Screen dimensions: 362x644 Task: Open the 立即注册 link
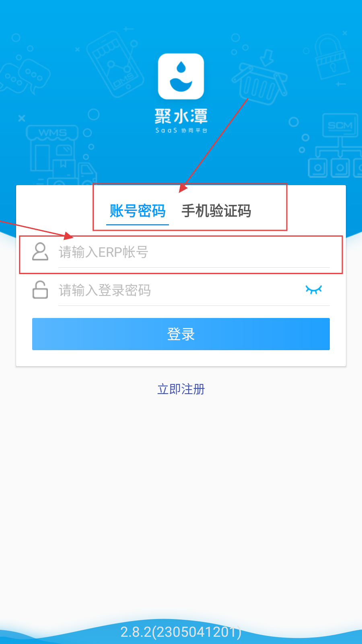tap(181, 389)
